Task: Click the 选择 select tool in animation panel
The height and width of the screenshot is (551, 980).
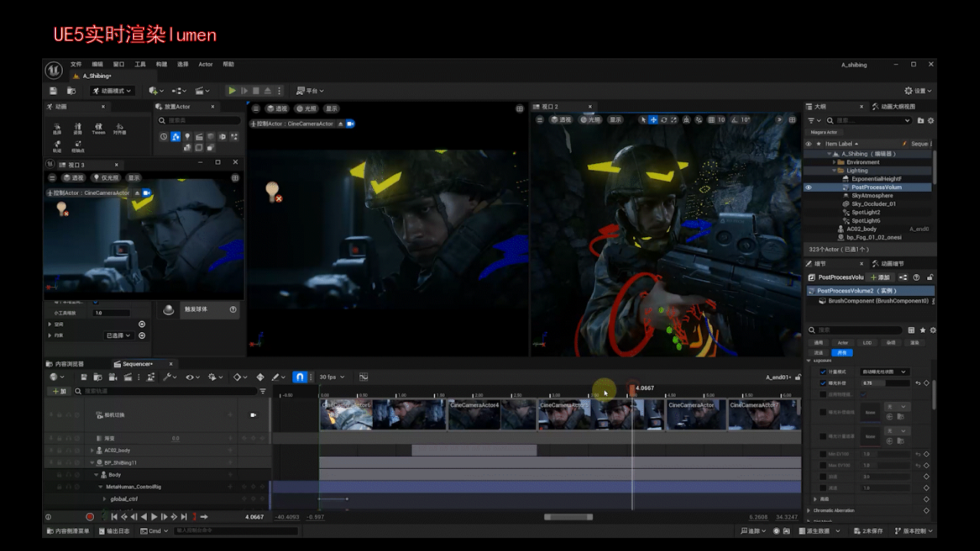Action: 57,129
